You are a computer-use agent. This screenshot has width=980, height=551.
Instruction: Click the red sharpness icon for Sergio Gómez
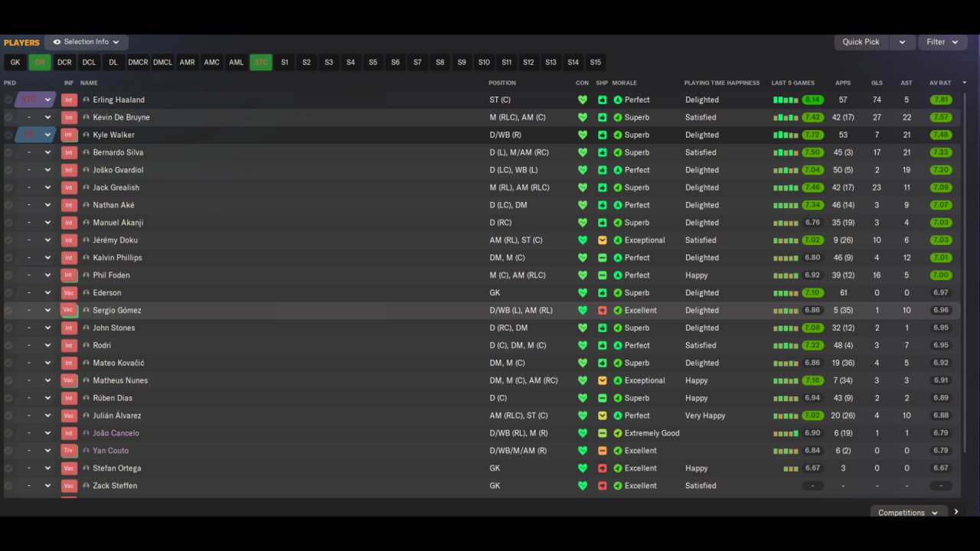pos(603,310)
